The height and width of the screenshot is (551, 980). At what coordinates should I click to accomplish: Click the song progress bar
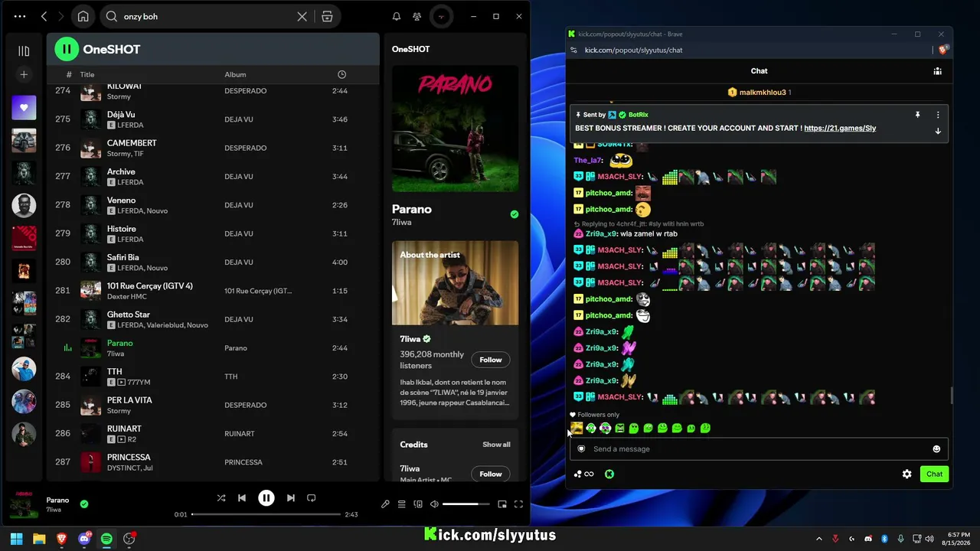click(x=266, y=514)
